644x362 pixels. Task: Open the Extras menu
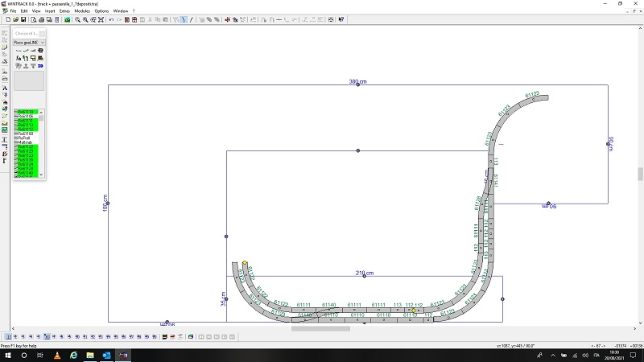click(x=64, y=10)
